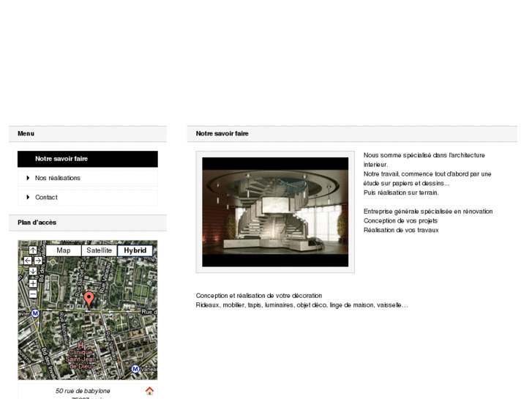Click the 50 rue de babylone address
Viewport: 532px width, 399px height.
tap(83, 391)
